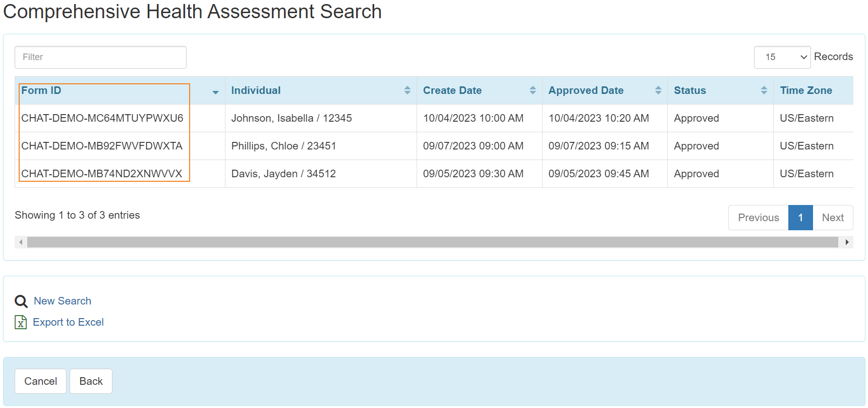This screenshot has height=408, width=868.
Task: Click Approved status in Davis row
Action: click(697, 174)
